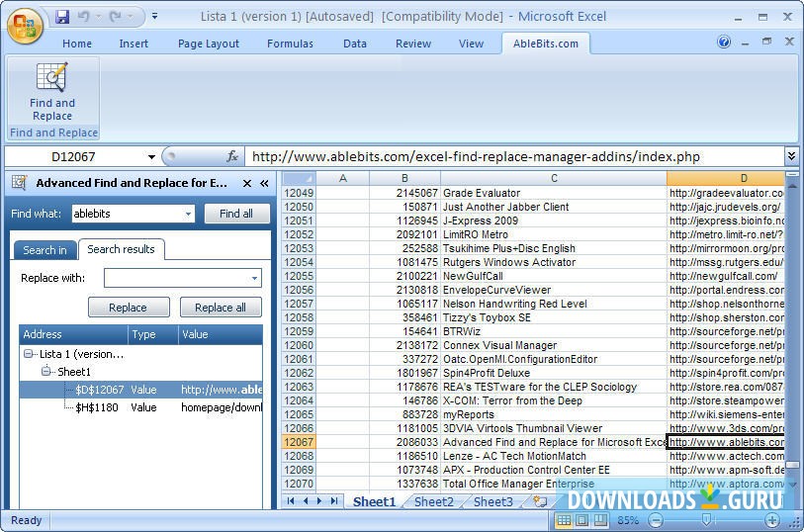This screenshot has width=804, height=532.
Task: Select the Search results tab
Action: click(121, 249)
